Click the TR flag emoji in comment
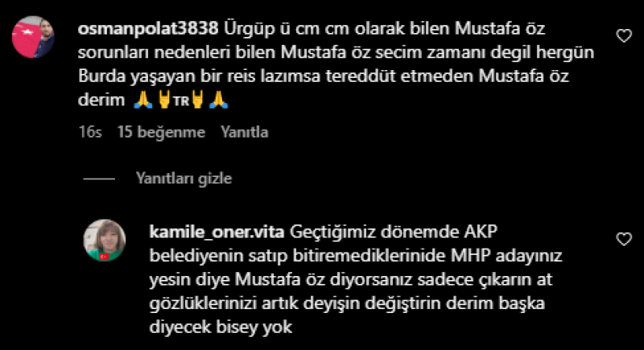644x350 pixels. click(180, 101)
